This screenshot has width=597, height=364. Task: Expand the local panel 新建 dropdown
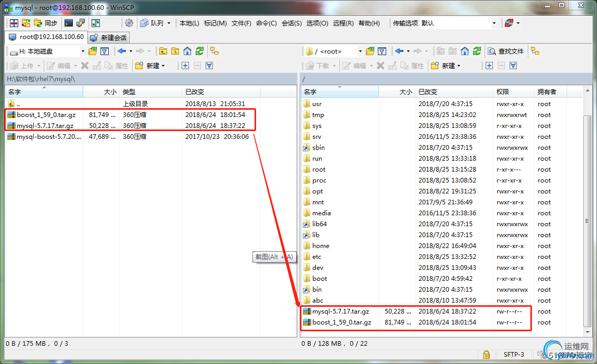click(x=163, y=66)
